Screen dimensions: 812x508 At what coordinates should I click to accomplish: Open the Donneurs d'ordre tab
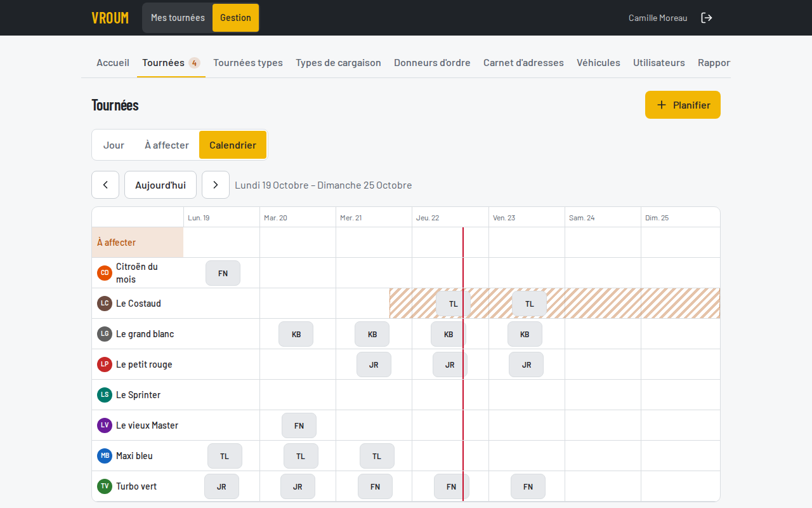(x=432, y=63)
